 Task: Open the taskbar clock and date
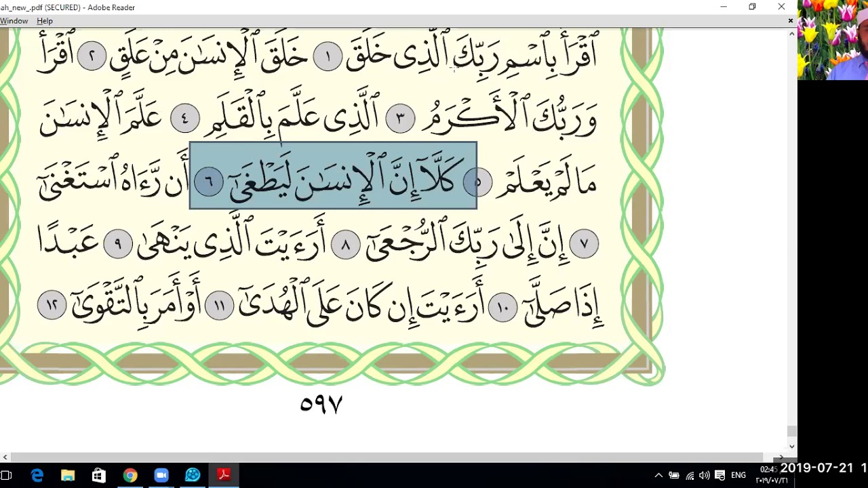tap(773, 475)
